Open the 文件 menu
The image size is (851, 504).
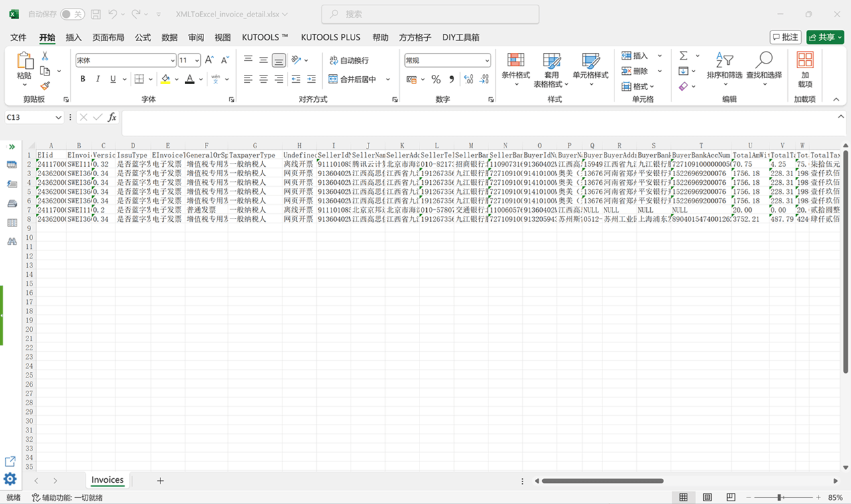19,38
